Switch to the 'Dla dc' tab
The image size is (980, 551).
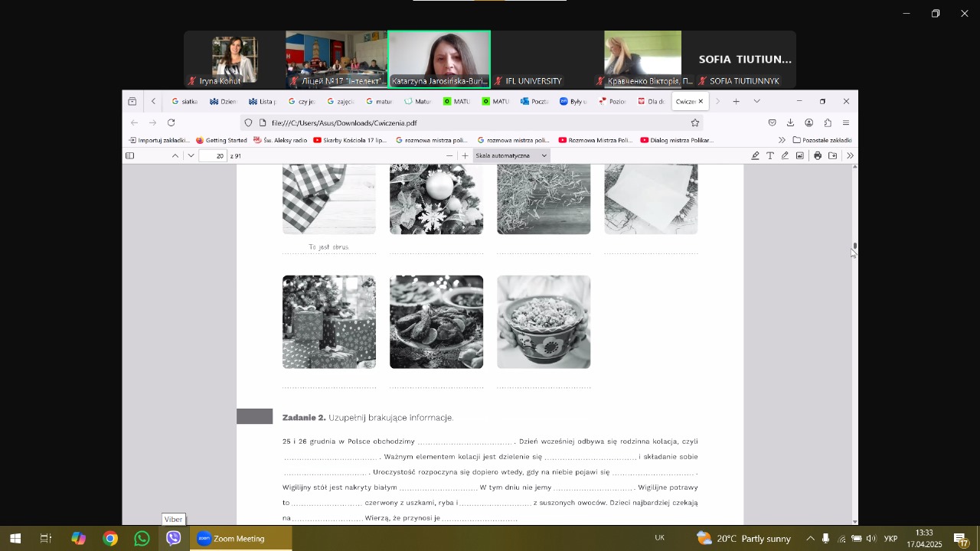click(651, 101)
